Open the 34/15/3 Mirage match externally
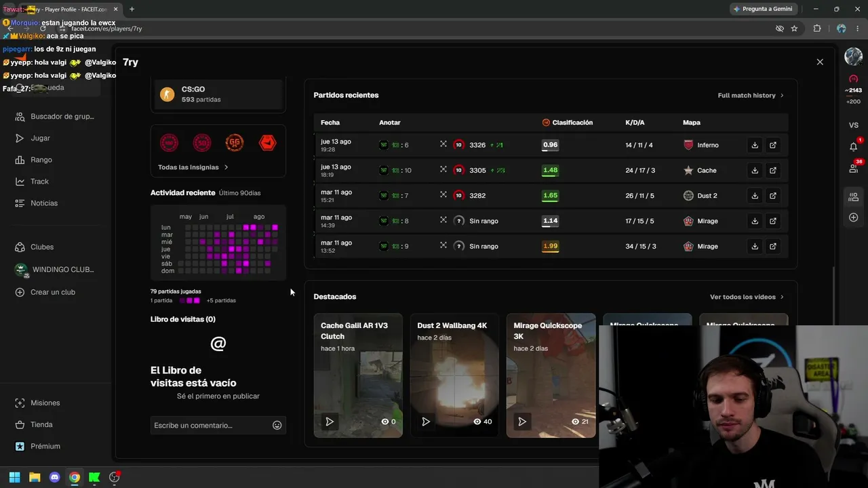Image resolution: width=868 pixels, height=488 pixels. click(772, 246)
